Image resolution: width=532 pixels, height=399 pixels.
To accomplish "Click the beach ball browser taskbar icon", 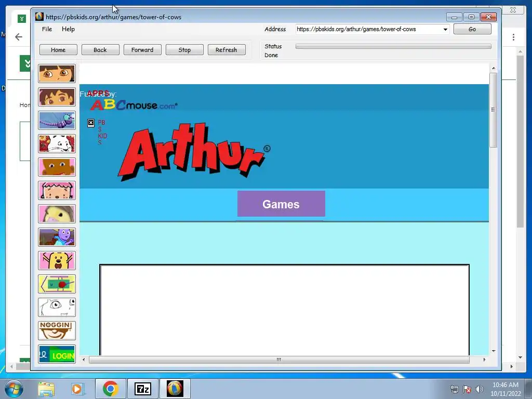I will (x=175, y=389).
